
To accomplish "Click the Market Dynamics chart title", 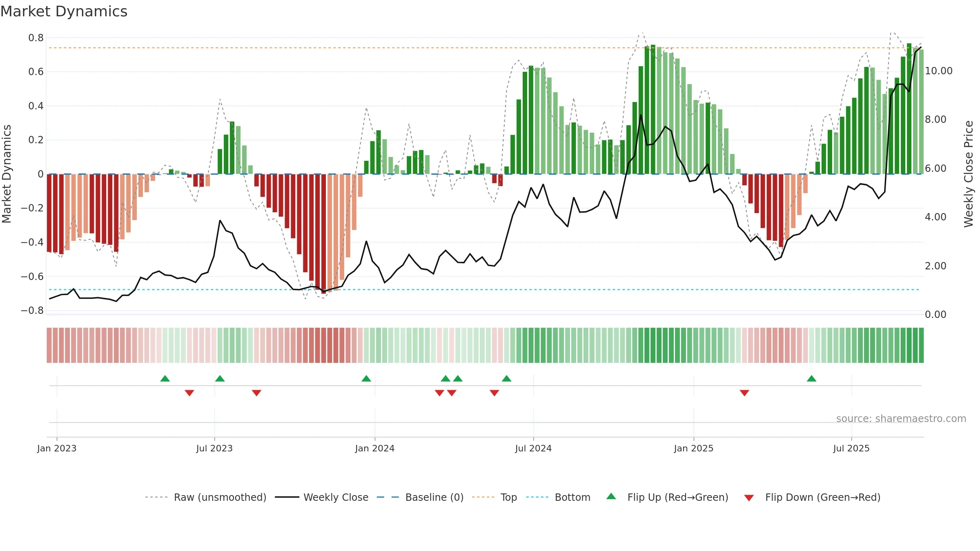I will click(x=64, y=11).
